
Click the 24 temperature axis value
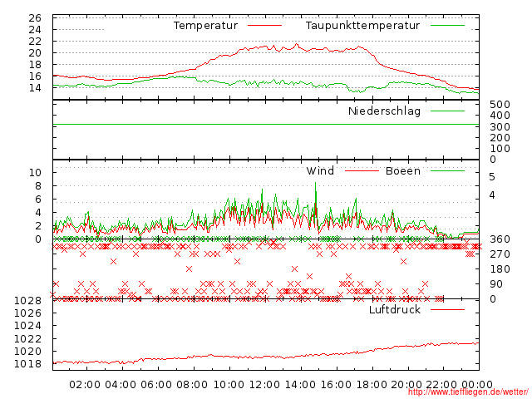pyautogui.click(x=35, y=30)
